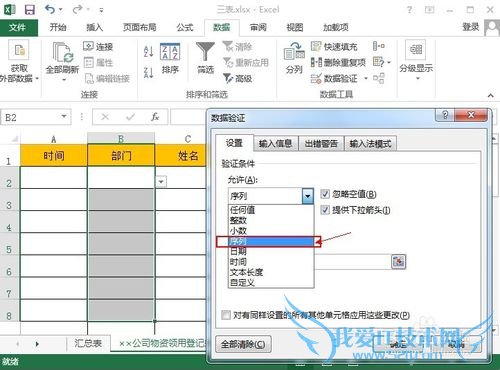Open the Review (审阅) ribbon tab
Viewport: 500px width, 370px height.
click(x=258, y=27)
